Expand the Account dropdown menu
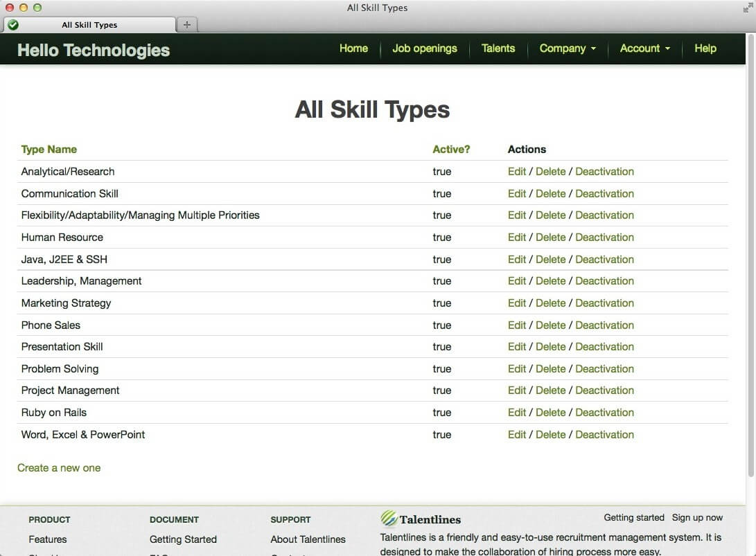The width and height of the screenshot is (756, 556). coord(645,48)
